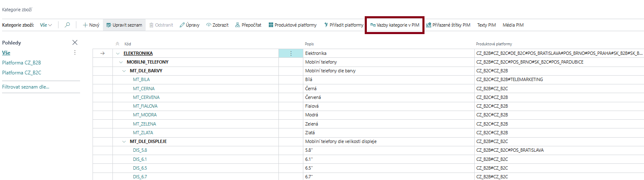Collapse the MT_DLE_BARVY category

[124, 71]
